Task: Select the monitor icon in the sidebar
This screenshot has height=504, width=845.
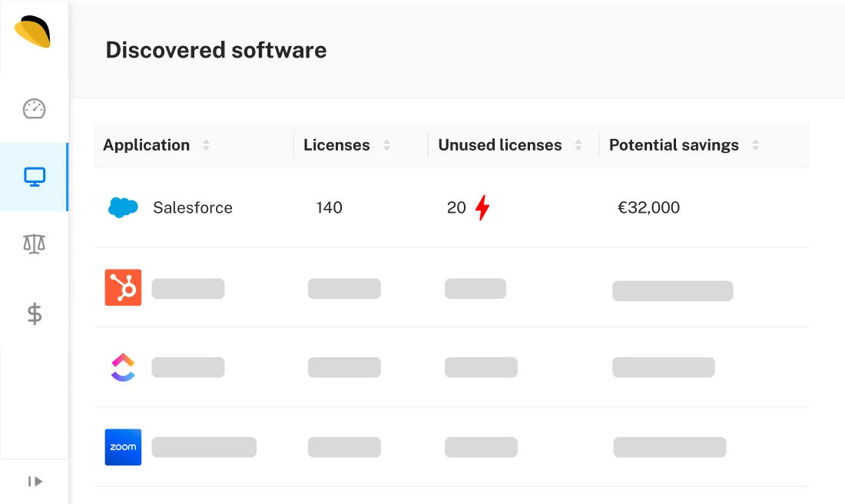Action: coord(35,177)
